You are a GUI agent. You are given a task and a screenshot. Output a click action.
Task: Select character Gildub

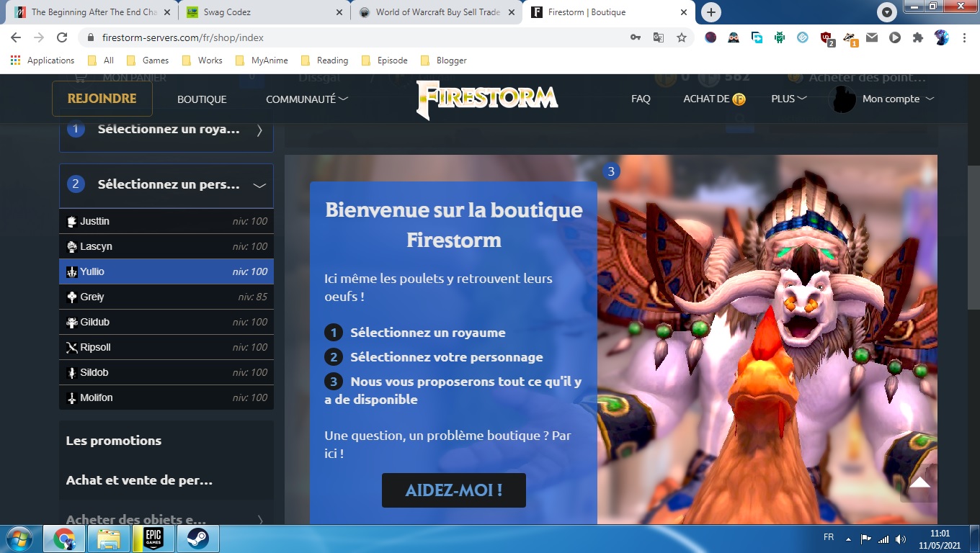[x=166, y=322]
